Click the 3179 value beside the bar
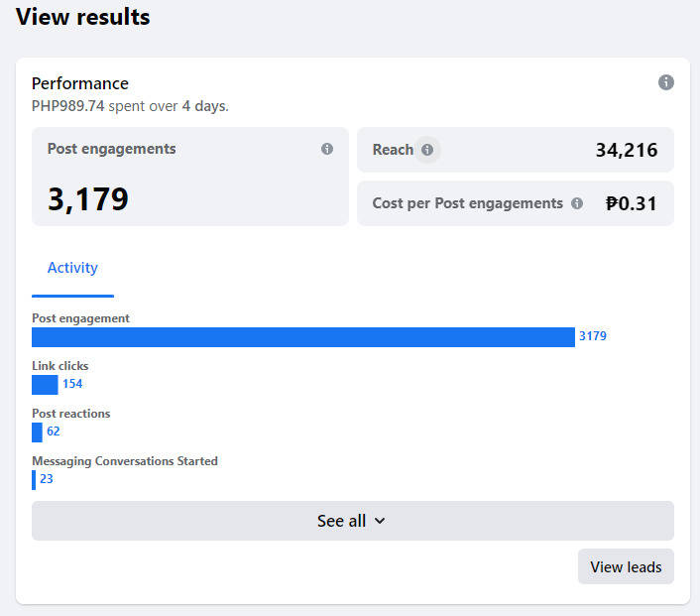Screen dimensions: 700x616 (x=593, y=336)
